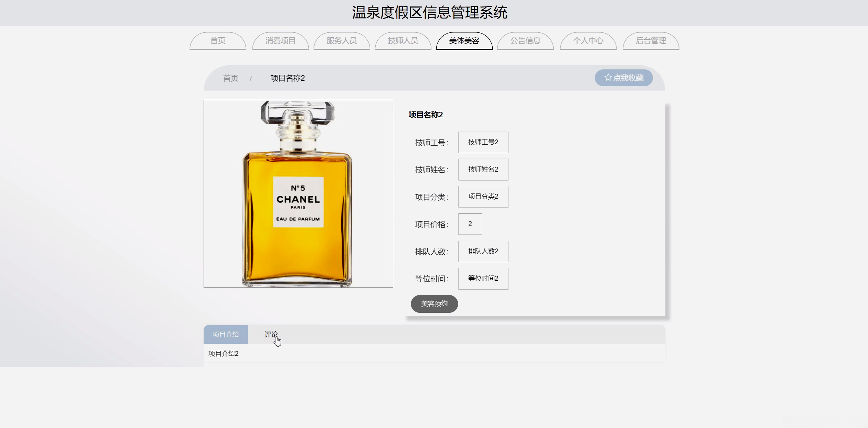Click the star icon on 点我收藏

(x=608, y=78)
